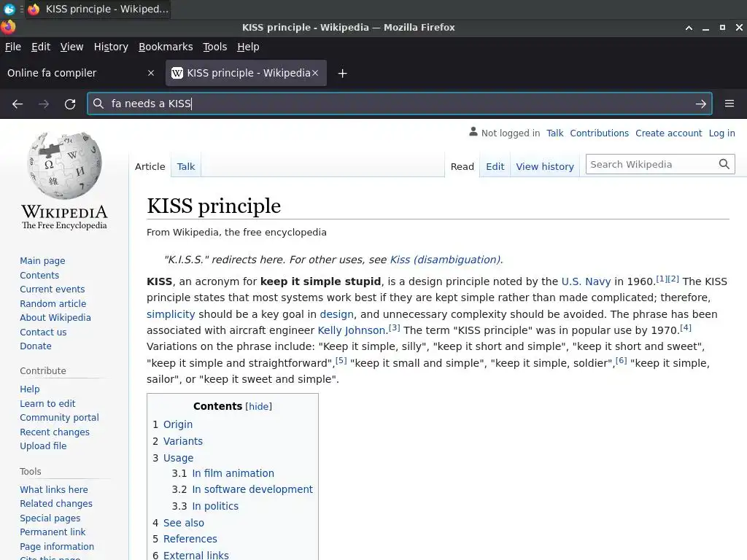Jump to citation [3]

(394, 327)
